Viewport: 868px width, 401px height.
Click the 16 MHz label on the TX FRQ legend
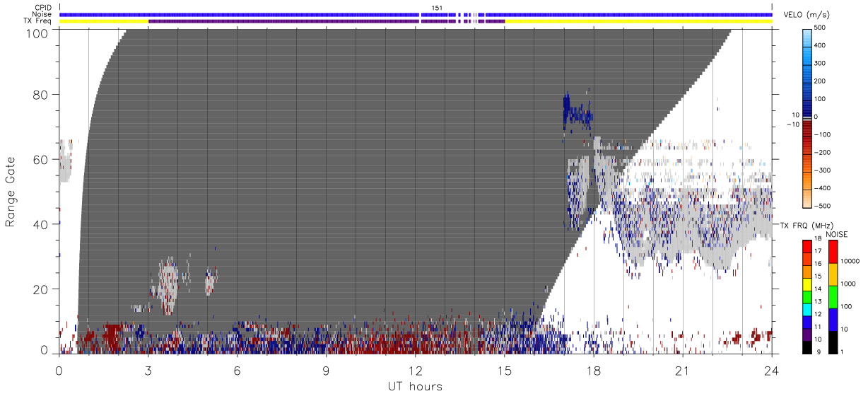click(819, 263)
